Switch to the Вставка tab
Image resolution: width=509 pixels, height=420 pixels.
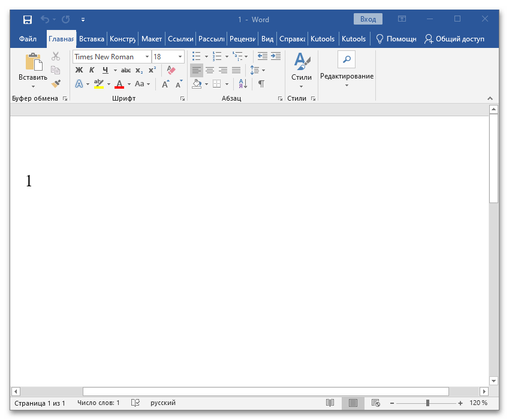pyautogui.click(x=92, y=39)
